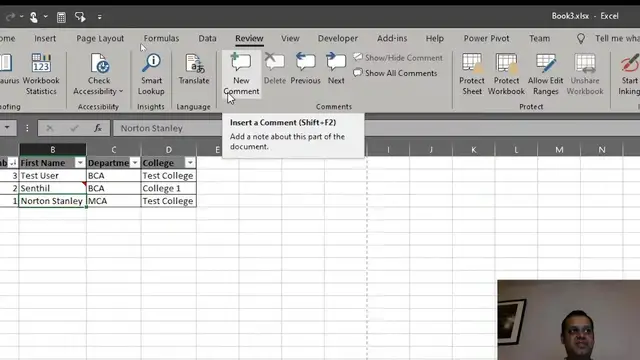Click the Insert Function fx icon
The image size is (640, 360).
[x=98, y=128]
